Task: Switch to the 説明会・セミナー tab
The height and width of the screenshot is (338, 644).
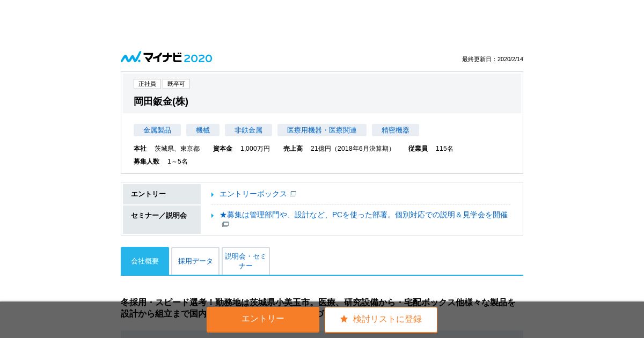Action: [246, 261]
